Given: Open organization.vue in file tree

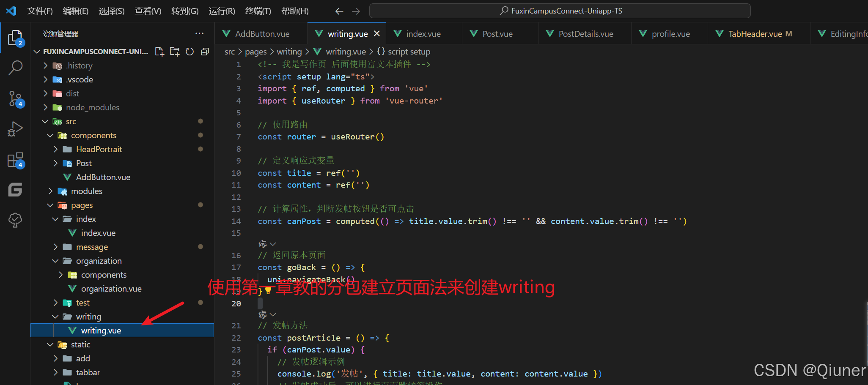Looking at the screenshot, I should click(122, 289).
